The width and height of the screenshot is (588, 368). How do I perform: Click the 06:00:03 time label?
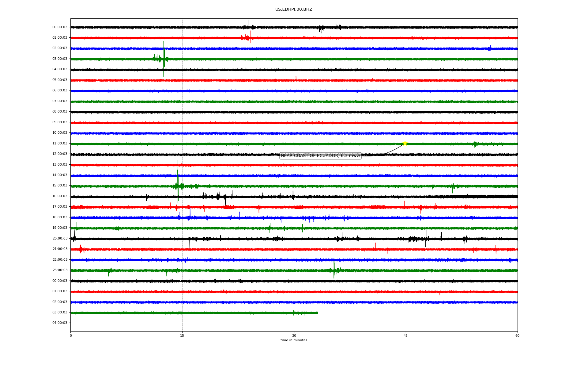60,90
